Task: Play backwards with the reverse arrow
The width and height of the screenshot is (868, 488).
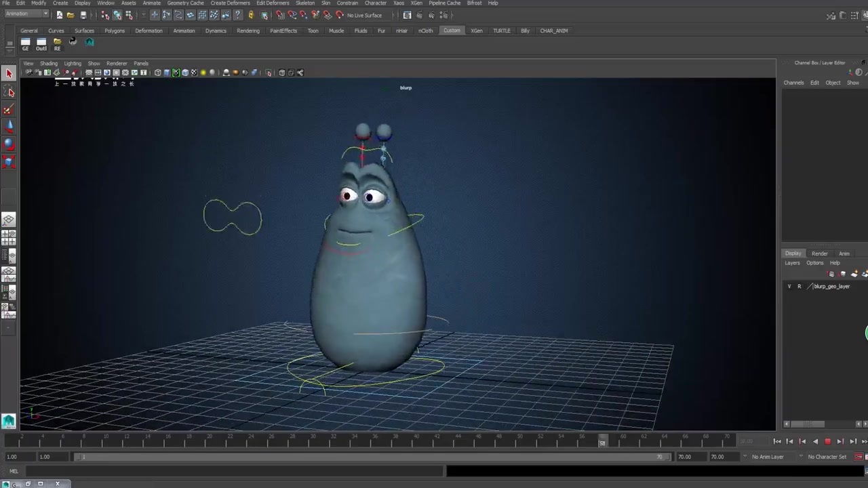Action: coord(815,441)
